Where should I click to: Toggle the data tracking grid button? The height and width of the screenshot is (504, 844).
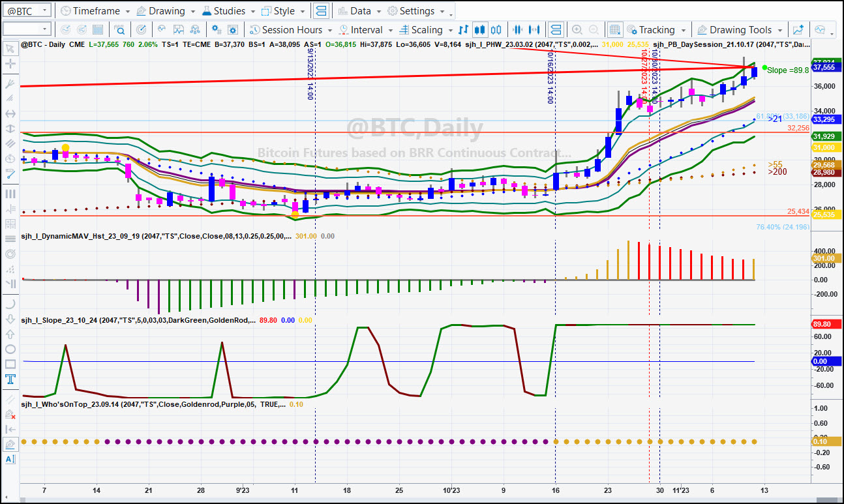[615, 30]
